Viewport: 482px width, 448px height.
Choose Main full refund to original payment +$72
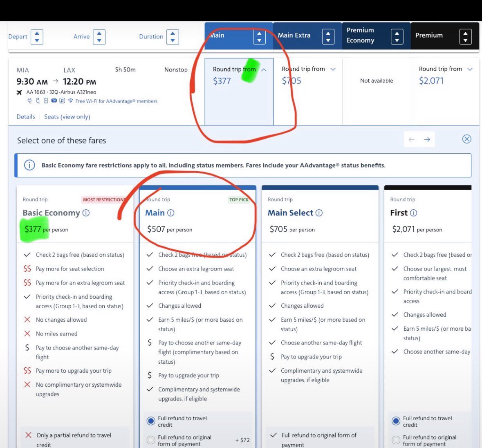[151, 440]
